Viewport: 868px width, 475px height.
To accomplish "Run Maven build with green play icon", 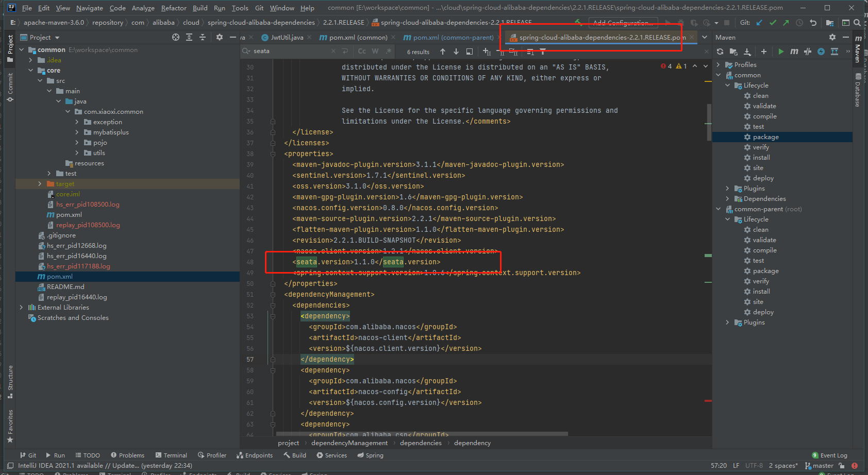I will coord(781,52).
